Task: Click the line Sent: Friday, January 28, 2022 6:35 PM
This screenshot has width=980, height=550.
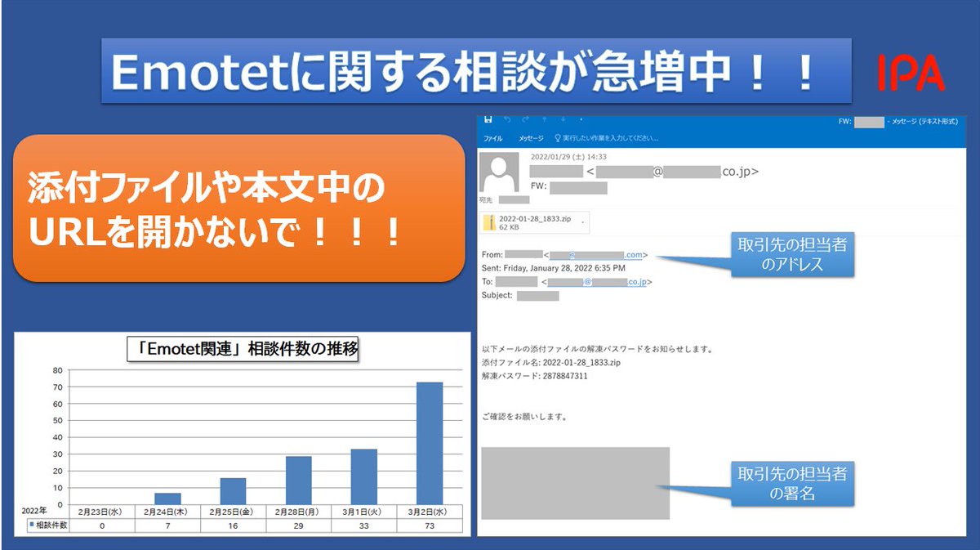Action: tap(554, 268)
